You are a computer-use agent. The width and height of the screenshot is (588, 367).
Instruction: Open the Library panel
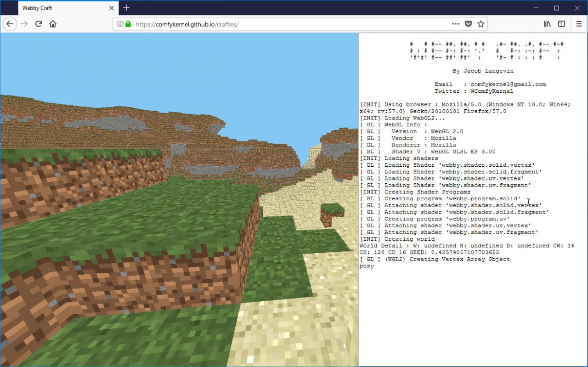(x=547, y=23)
